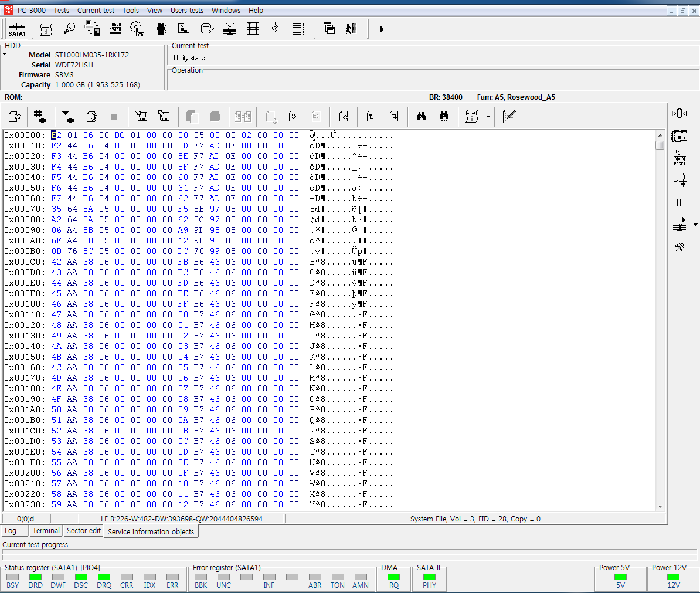The image size is (700, 593).
Task: Open the View menu
Action: point(154,11)
